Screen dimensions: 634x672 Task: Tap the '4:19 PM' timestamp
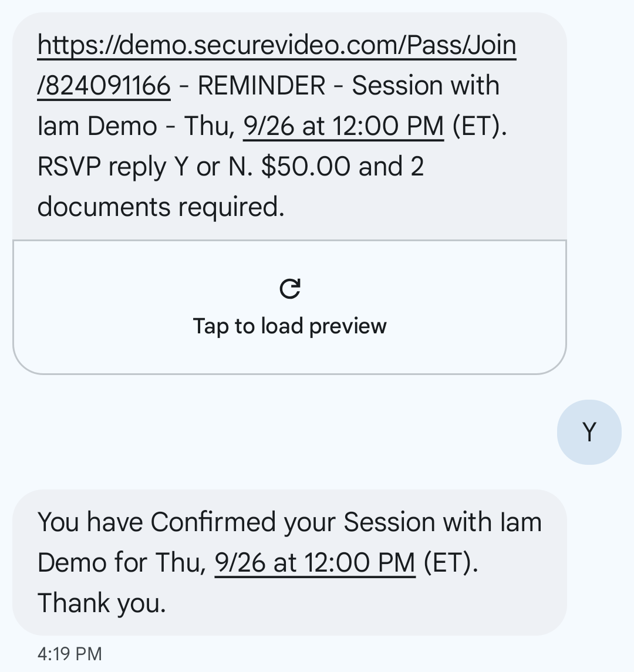click(69, 653)
